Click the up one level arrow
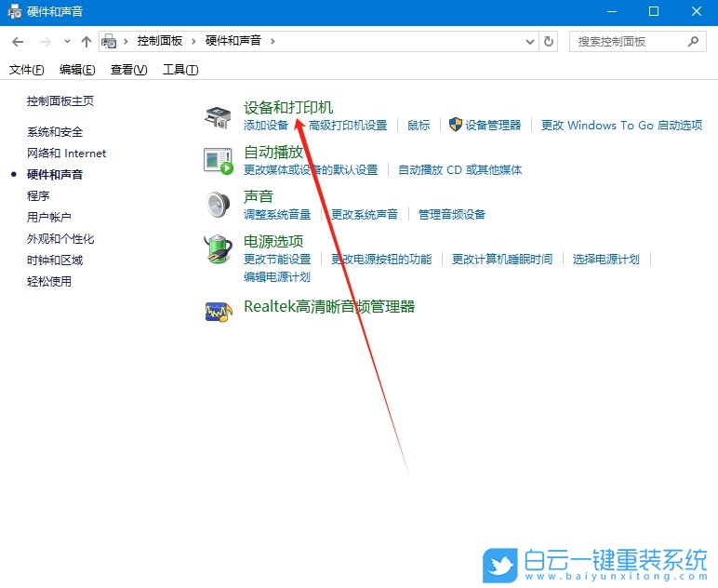This screenshot has width=718, height=588. click(86, 42)
